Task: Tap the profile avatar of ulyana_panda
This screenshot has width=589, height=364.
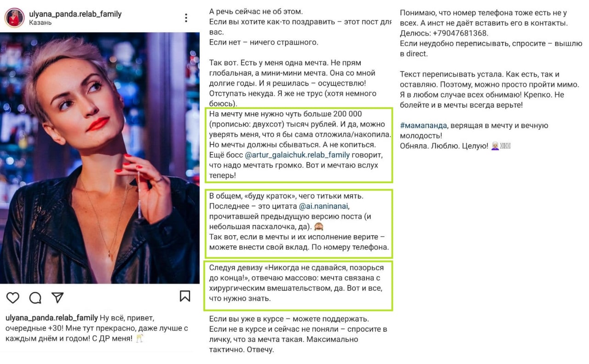Action: pos(15,17)
